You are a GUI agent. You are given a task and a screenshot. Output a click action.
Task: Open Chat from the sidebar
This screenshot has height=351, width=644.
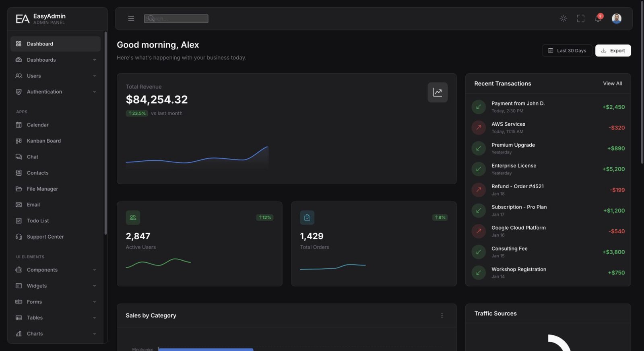coord(56,157)
